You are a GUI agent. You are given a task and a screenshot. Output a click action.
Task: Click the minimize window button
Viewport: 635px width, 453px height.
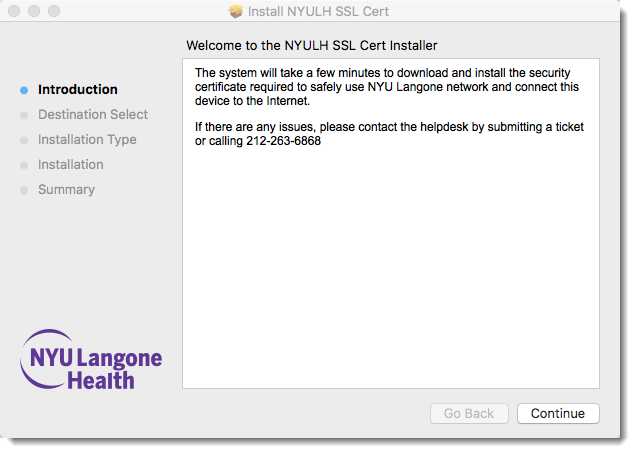(x=34, y=11)
